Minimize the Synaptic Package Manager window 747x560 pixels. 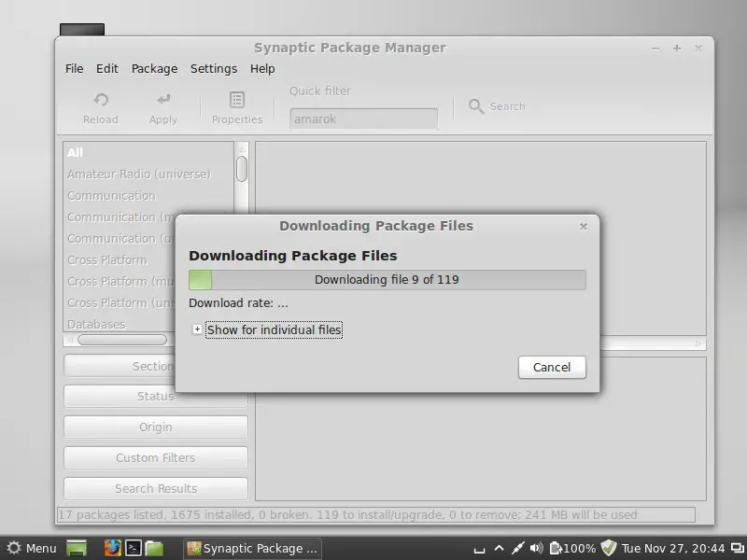click(x=655, y=49)
